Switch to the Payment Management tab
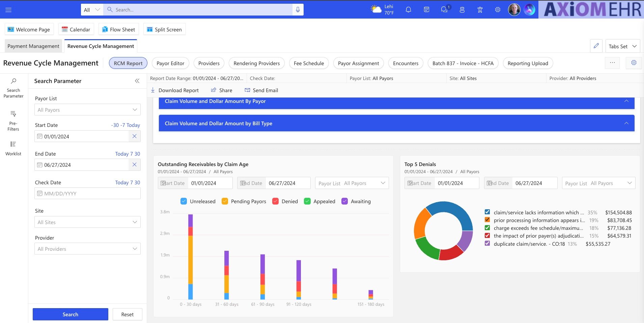This screenshot has height=323, width=644. [x=33, y=46]
